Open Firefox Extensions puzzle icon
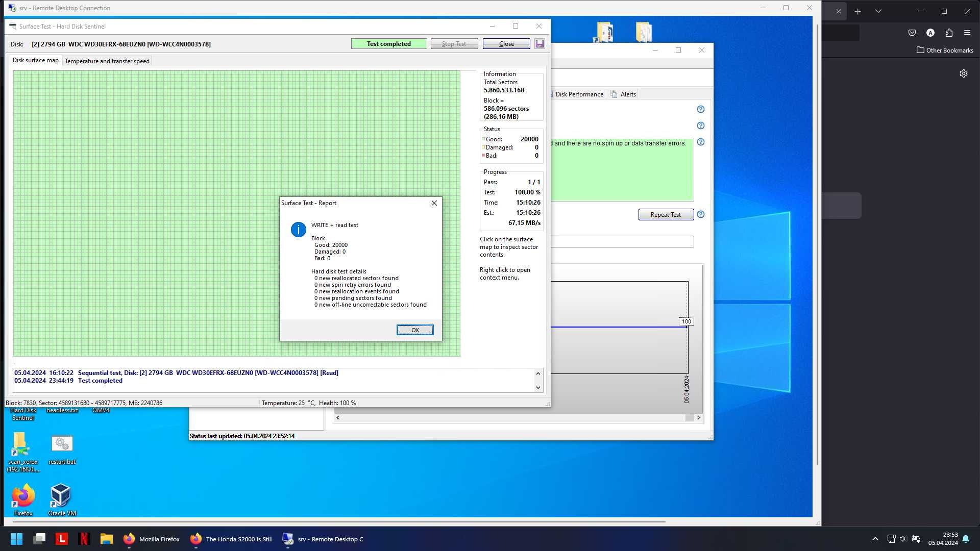 (949, 33)
